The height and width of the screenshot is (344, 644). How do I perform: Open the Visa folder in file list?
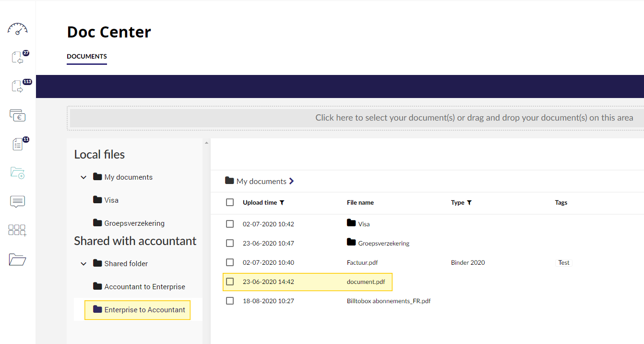pos(364,224)
